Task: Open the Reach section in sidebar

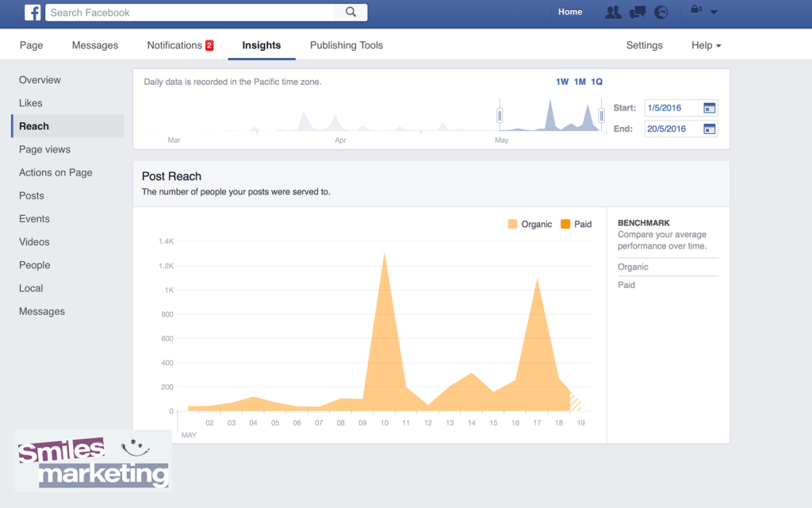Action: (33, 125)
